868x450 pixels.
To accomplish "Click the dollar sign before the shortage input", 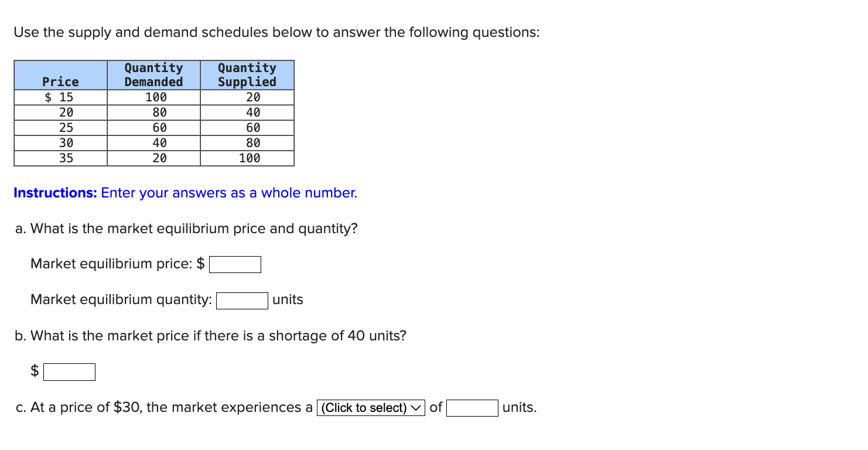I will point(34,371).
